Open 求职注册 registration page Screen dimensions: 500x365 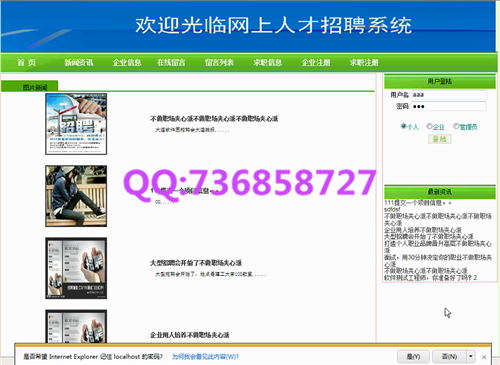364,63
